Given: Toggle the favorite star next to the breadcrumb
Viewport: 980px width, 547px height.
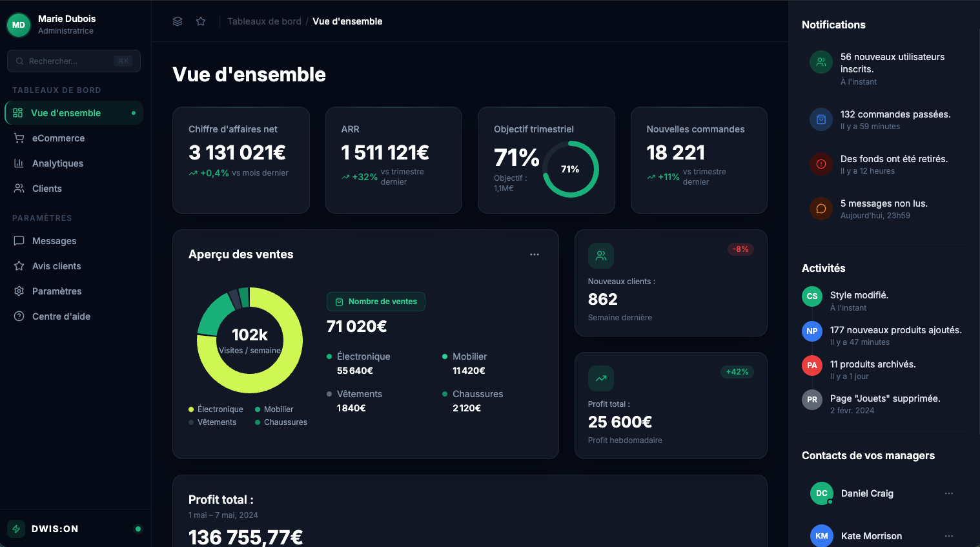Looking at the screenshot, I should coord(200,21).
